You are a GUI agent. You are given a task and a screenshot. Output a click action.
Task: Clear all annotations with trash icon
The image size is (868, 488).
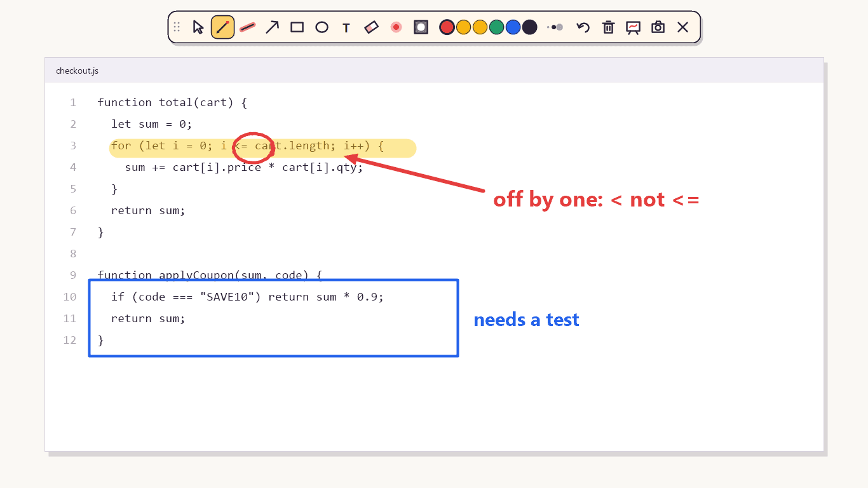609,27
